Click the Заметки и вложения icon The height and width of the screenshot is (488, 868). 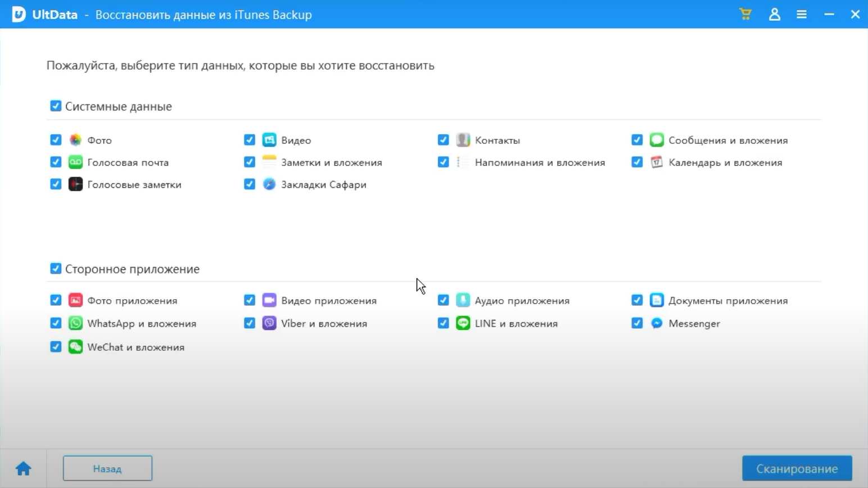pos(269,162)
